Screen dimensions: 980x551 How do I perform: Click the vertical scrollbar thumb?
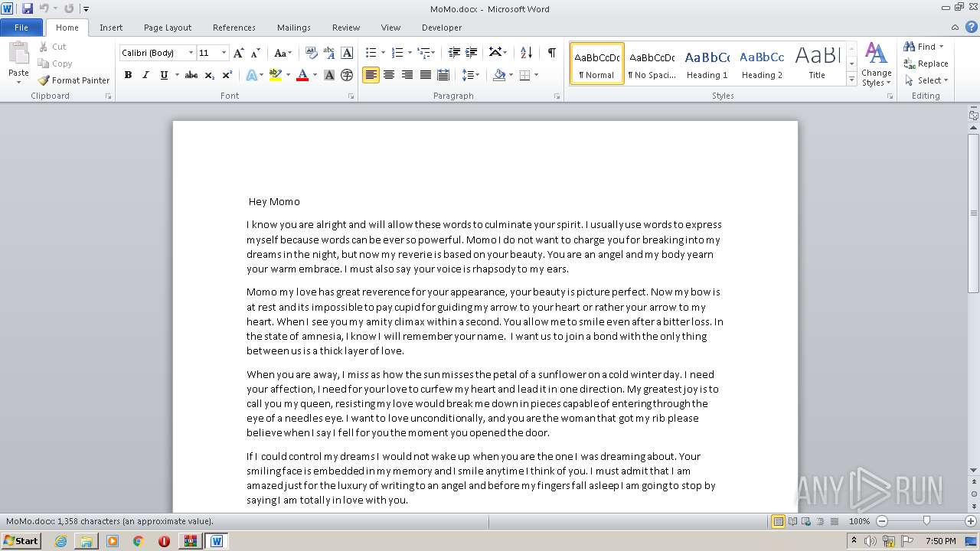(x=974, y=212)
